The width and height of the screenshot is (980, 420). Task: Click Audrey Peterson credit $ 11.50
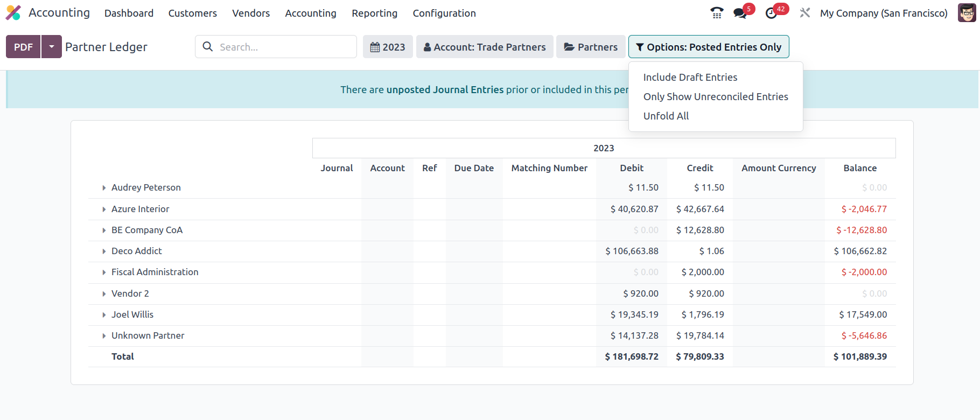(x=709, y=187)
